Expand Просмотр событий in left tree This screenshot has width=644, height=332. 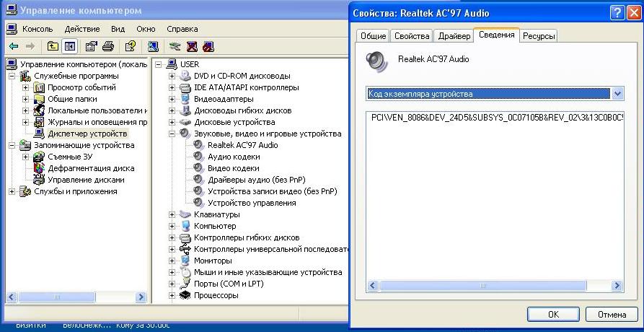click(25, 87)
